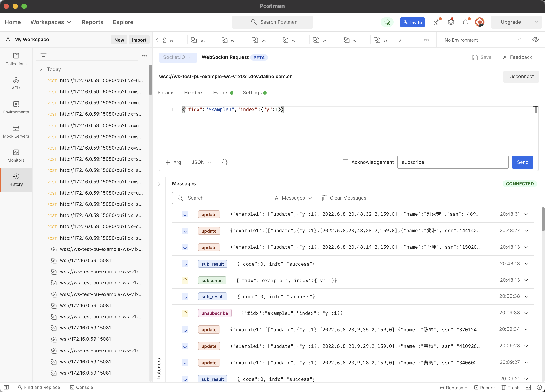
Task: Switch to the Headers tab
Action: pyautogui.click(x=194, y=92)
